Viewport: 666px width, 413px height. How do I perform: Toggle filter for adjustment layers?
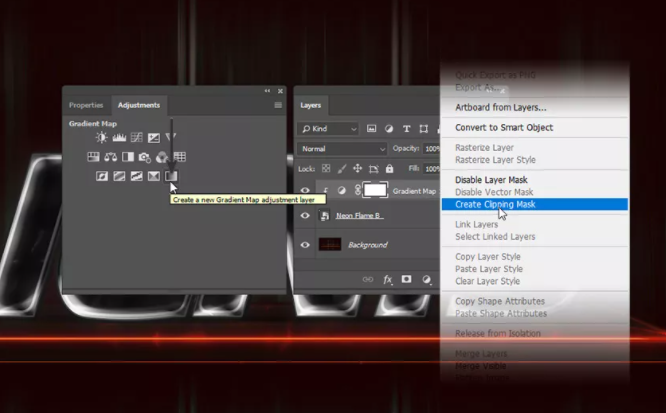click(x=389, y=129)
